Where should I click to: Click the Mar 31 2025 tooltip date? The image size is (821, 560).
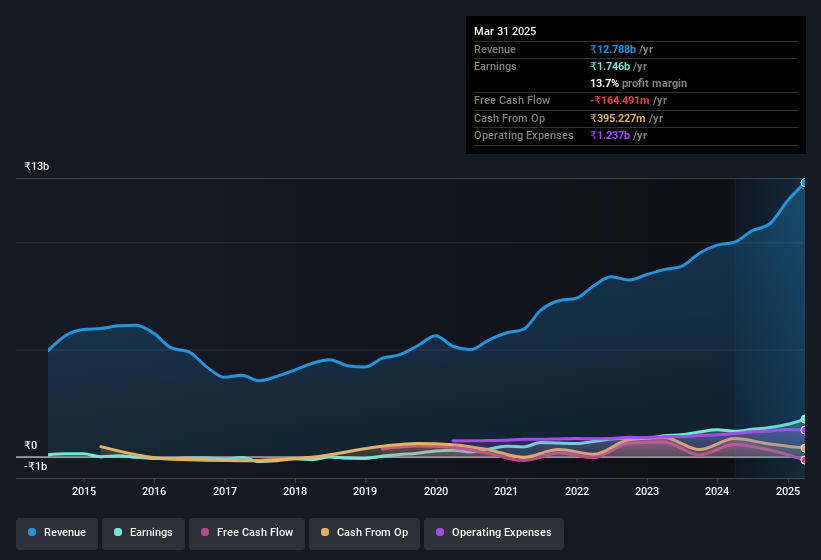coord(505,31)
